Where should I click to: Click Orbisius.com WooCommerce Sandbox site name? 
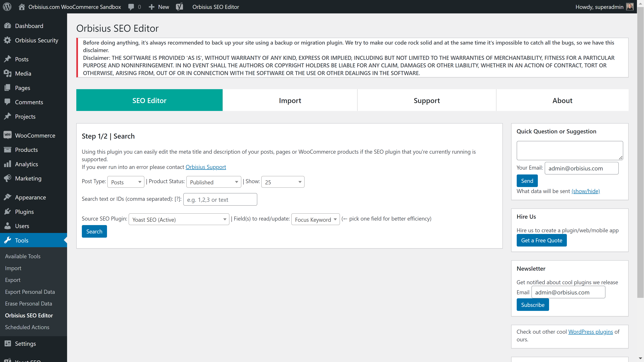point(74,7)
